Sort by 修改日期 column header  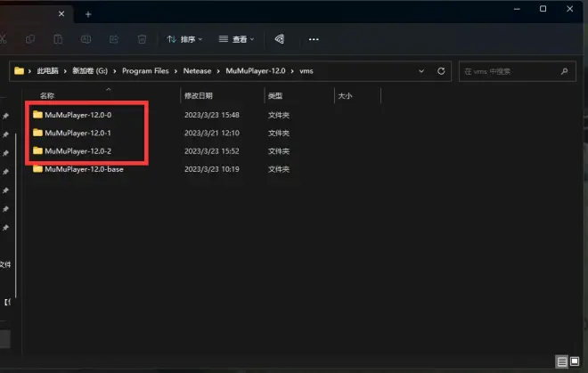[198, 95]
